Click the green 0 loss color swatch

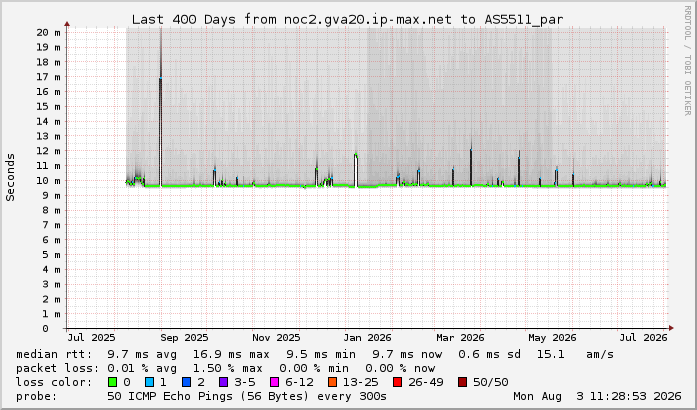click(112, 382)
